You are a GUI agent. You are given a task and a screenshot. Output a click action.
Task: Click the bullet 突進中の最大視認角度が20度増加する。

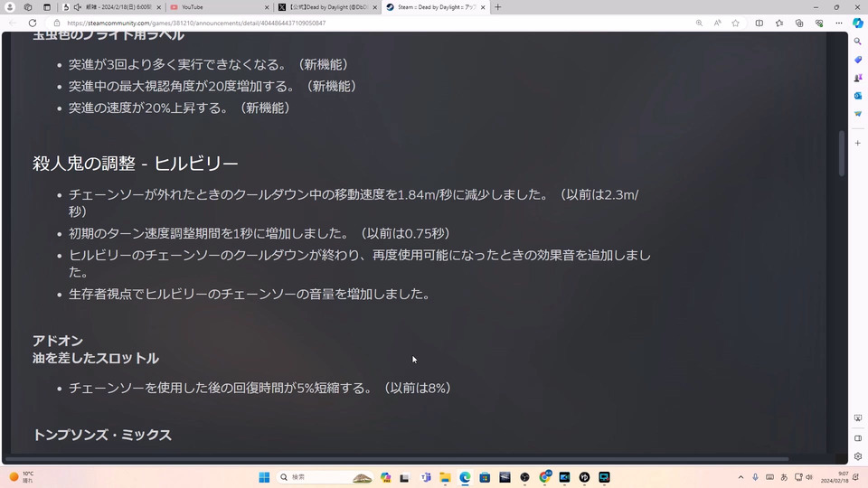pos(213,87)
